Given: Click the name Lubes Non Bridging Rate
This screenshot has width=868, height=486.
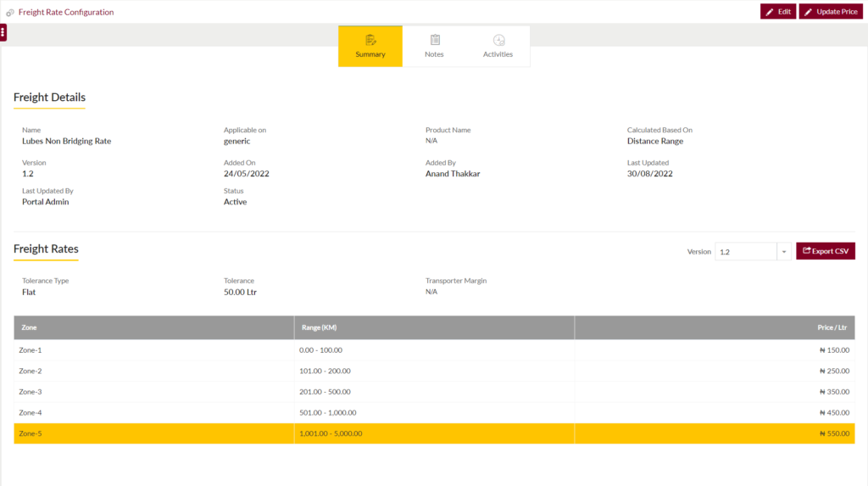Looking at the screenshot, I should pyautogui.click(x=66, y=142).
